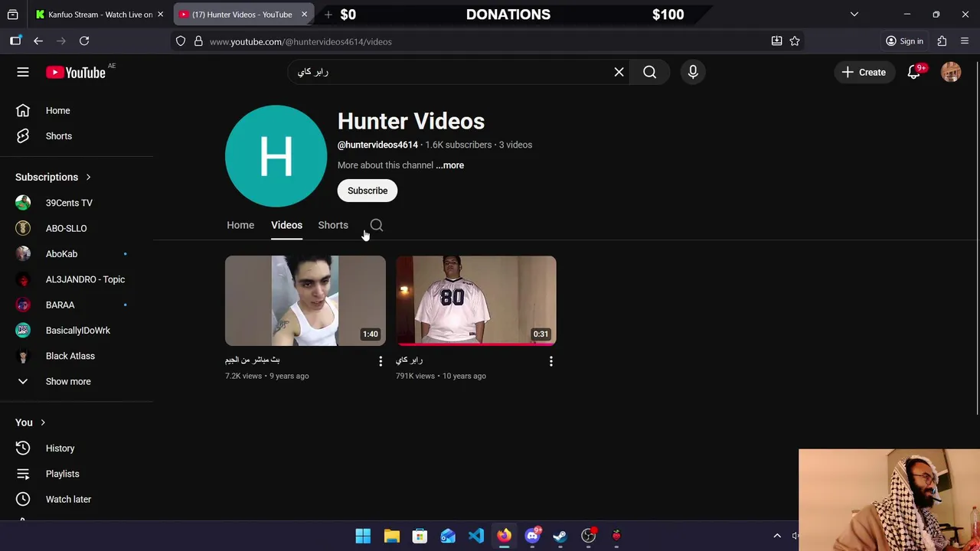980x551 pixels.
Task: Close the Hunter Videos tab
Action: 304,14
